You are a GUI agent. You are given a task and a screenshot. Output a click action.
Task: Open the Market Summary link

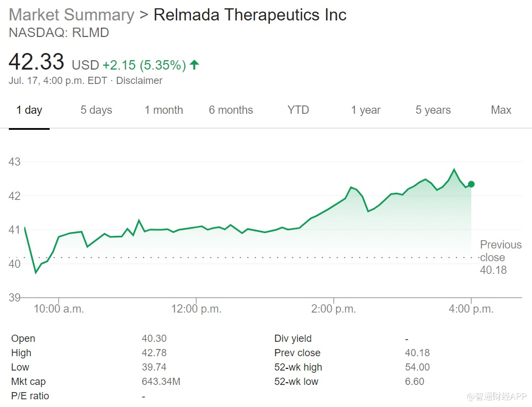72,15
